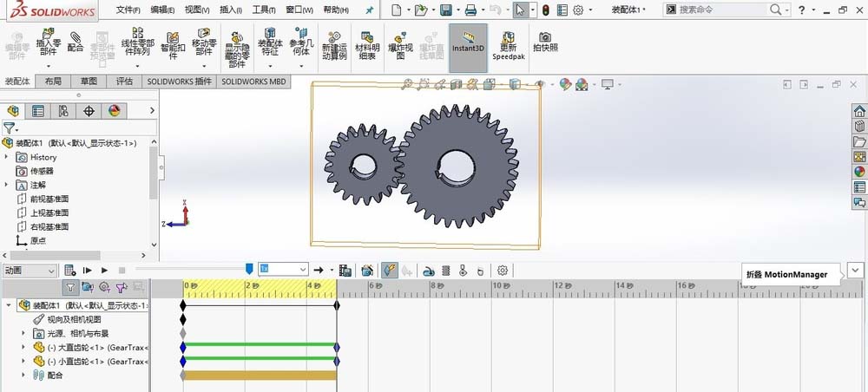
Task: Click the Rebuild traffic light icon
Action: [x=545, y=10]
